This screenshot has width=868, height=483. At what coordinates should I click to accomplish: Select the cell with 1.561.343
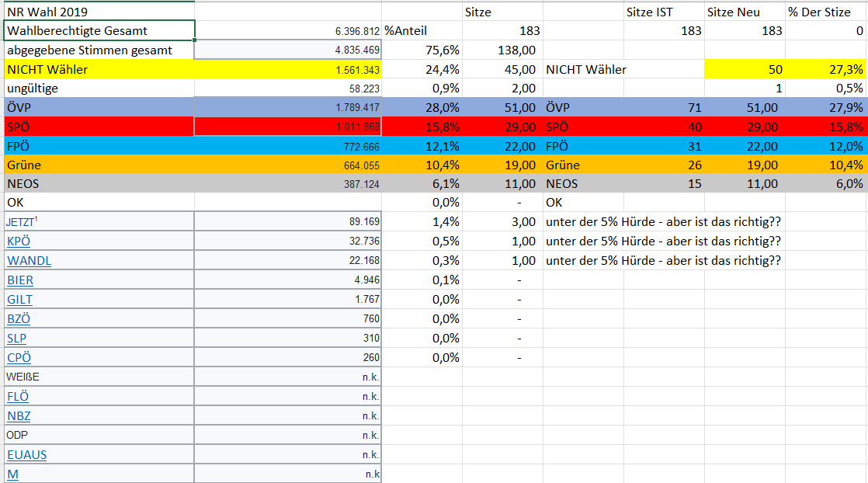(x=288, y=69)
